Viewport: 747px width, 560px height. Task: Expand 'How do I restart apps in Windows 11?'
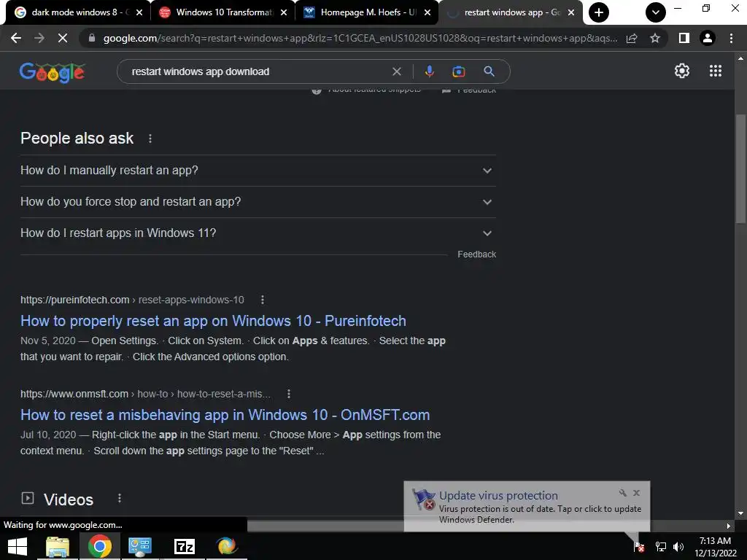[258, 233]
